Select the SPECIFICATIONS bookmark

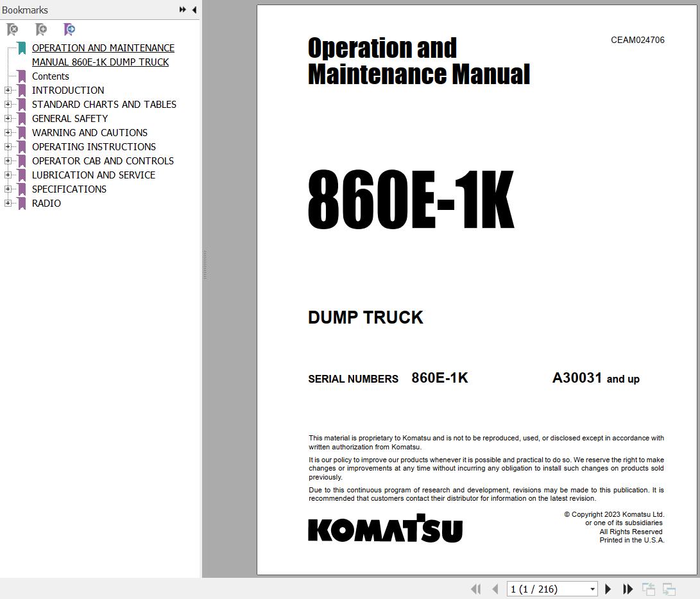(69, 189)
